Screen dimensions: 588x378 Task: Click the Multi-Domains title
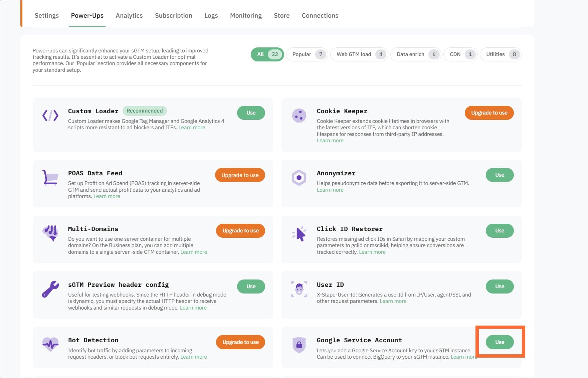pyautogui.click(x=93, y=229)
